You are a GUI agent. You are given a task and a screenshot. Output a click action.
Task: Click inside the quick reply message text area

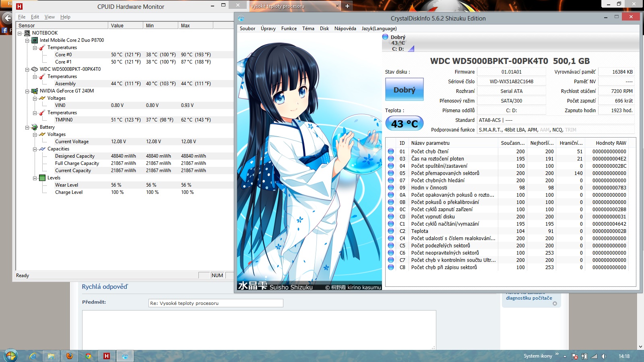259,330
